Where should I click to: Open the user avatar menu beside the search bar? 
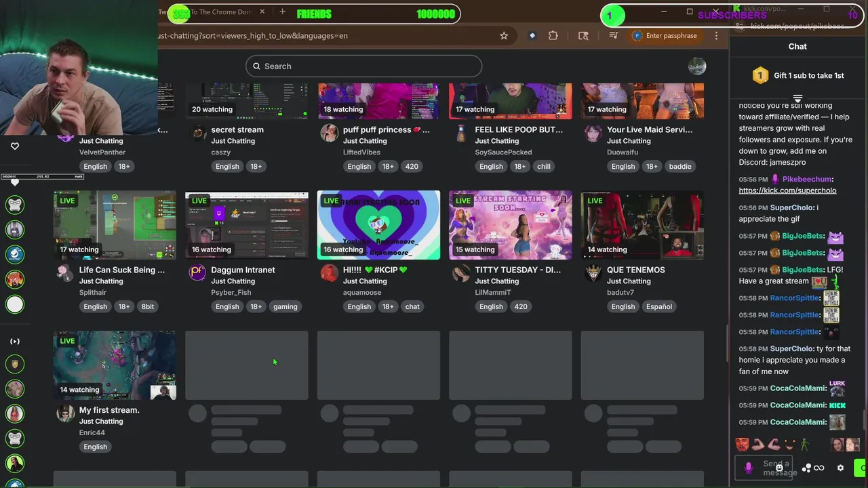pos(697,66)
